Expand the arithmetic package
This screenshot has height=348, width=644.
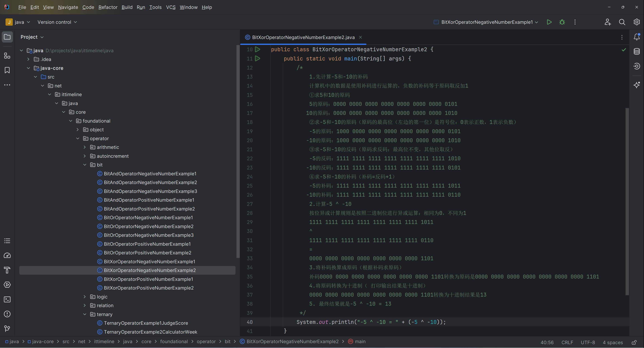click(84, 147)
